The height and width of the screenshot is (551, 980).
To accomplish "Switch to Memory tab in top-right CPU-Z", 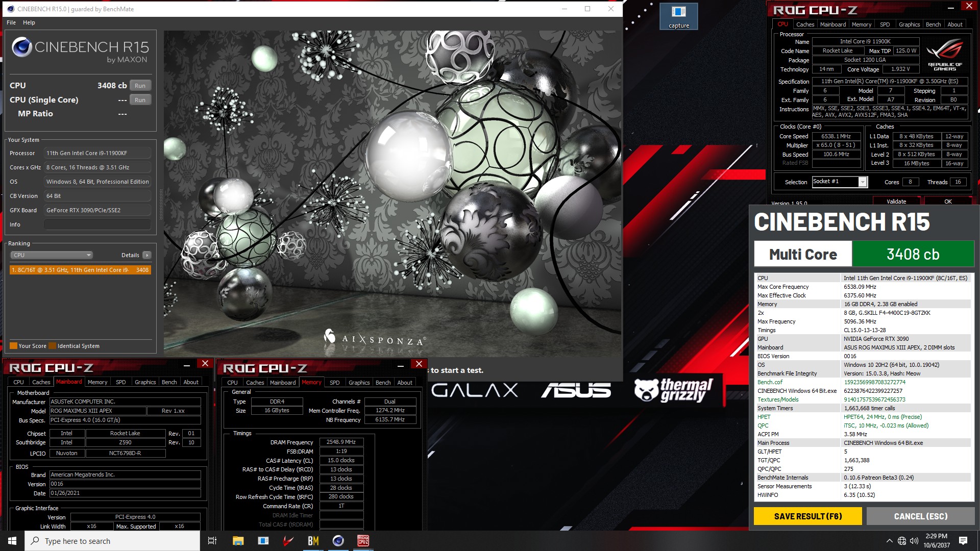I will 862,24.
